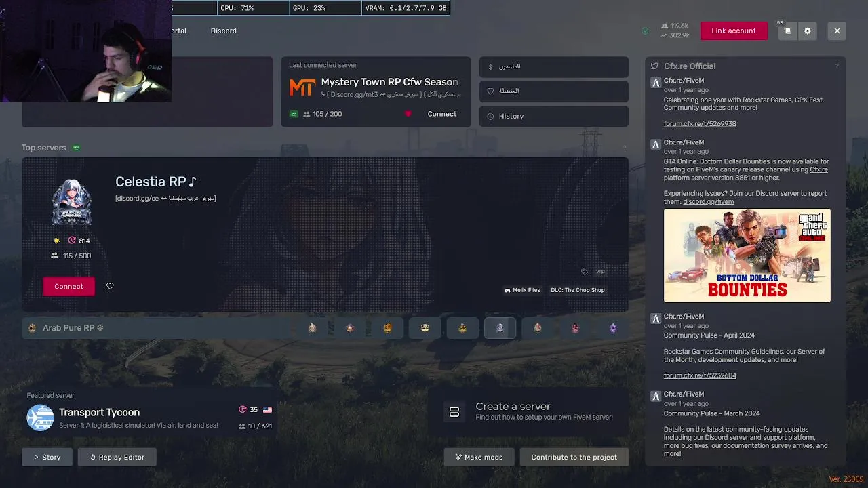Click Celestia RP server avatar image
Image resolution: width=868 pixels, height=488 pixels.
click(x=72, y=201)
